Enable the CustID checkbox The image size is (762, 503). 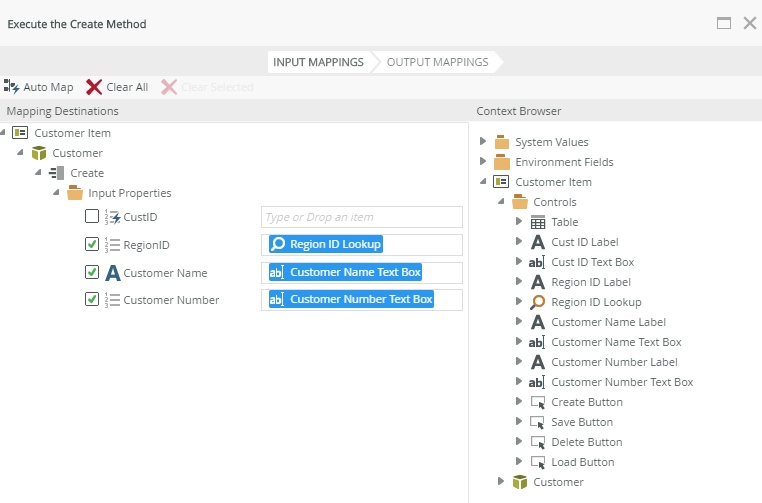[x=92, y=217]
